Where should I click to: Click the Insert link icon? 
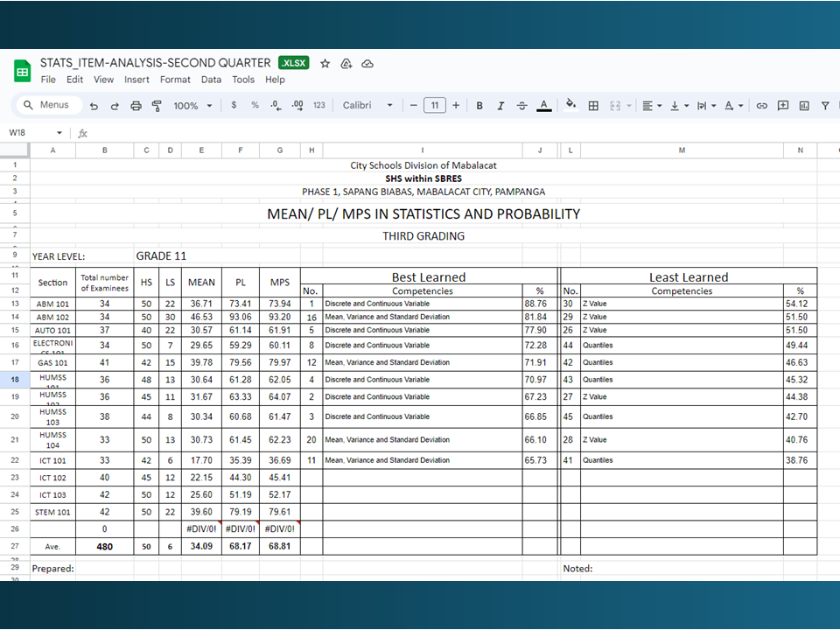[x=761, y=106]
